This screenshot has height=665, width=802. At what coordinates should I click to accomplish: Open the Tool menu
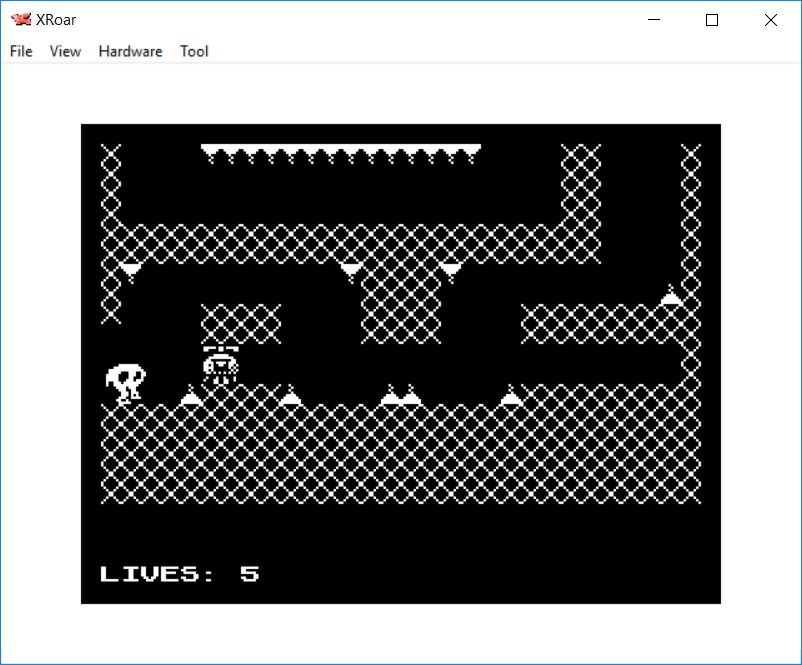click(194, 51)
